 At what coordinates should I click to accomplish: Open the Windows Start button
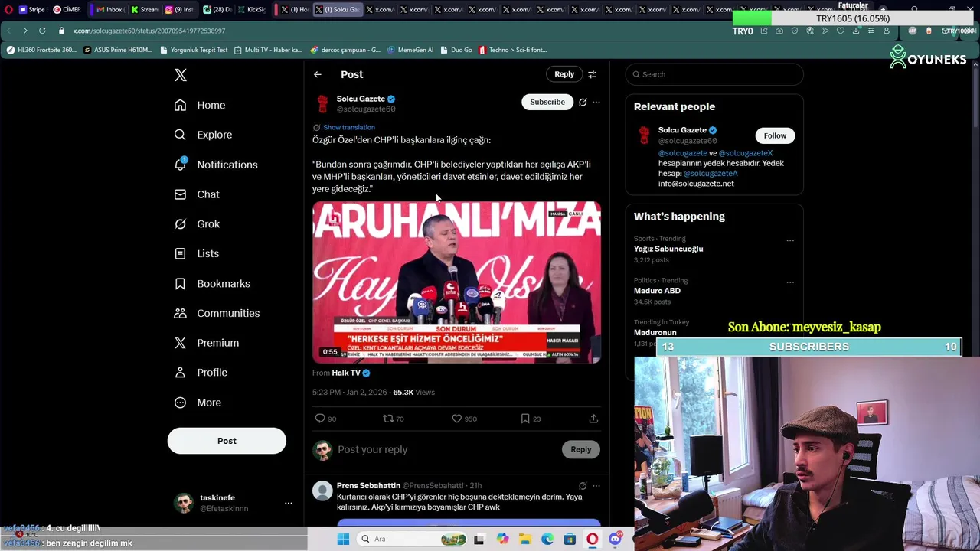[x=343, y=539]
